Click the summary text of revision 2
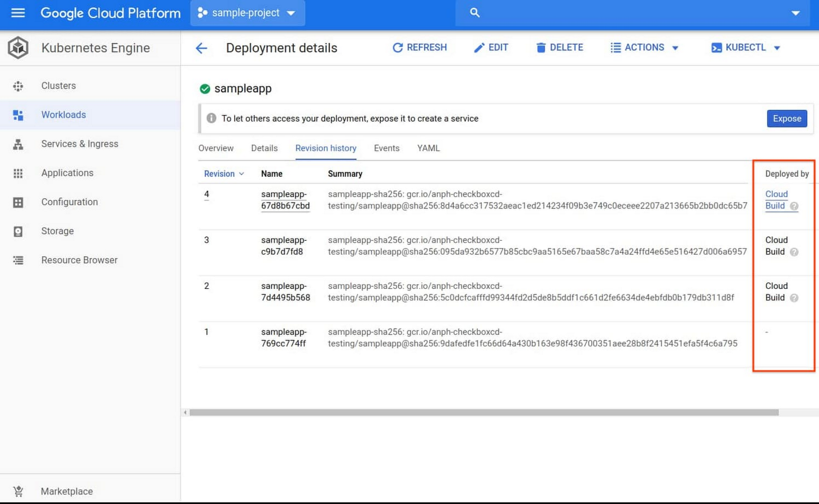 click(x=531, y=292)
